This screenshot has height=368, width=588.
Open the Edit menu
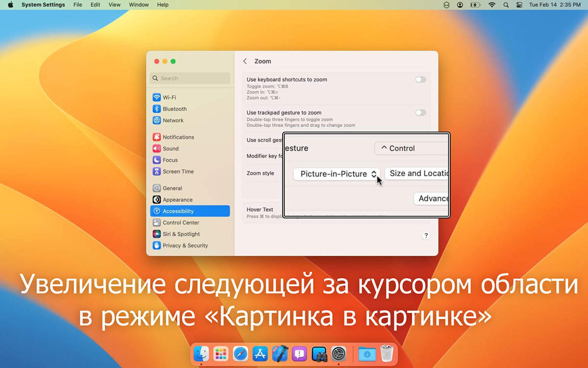(x=95, y=5)
